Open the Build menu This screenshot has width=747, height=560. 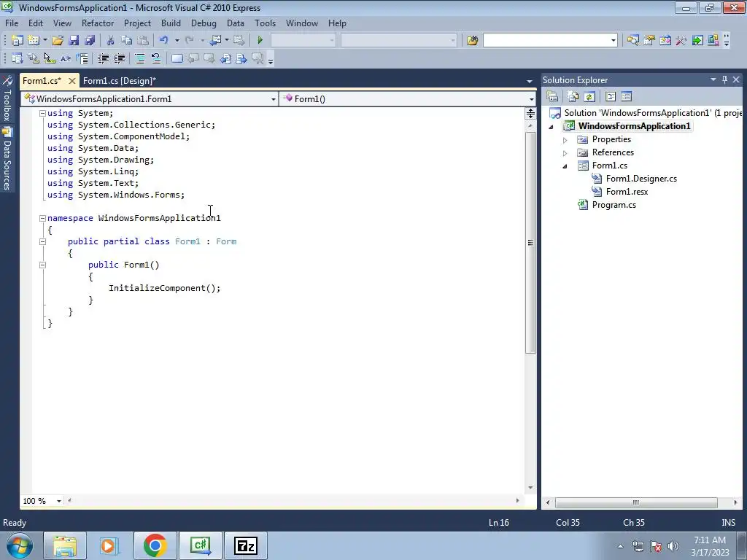click(171, 23)
